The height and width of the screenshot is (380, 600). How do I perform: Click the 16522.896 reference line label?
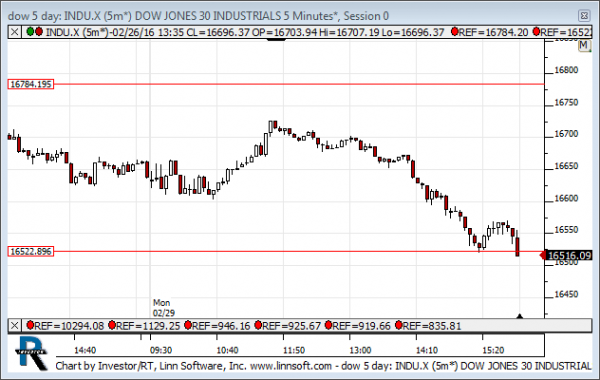[31, 251]
